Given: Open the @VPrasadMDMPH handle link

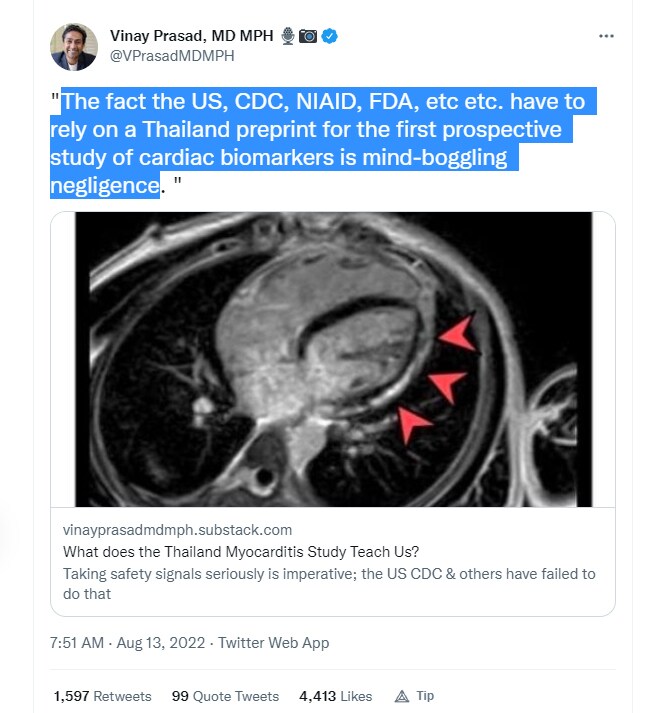Looking at the screenshot, I should tap(172, 56).
